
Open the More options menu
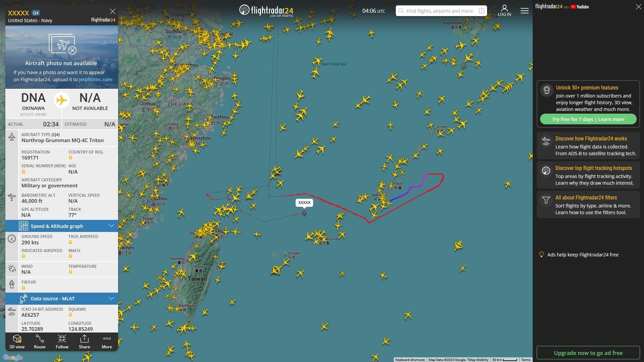point(107,342)
